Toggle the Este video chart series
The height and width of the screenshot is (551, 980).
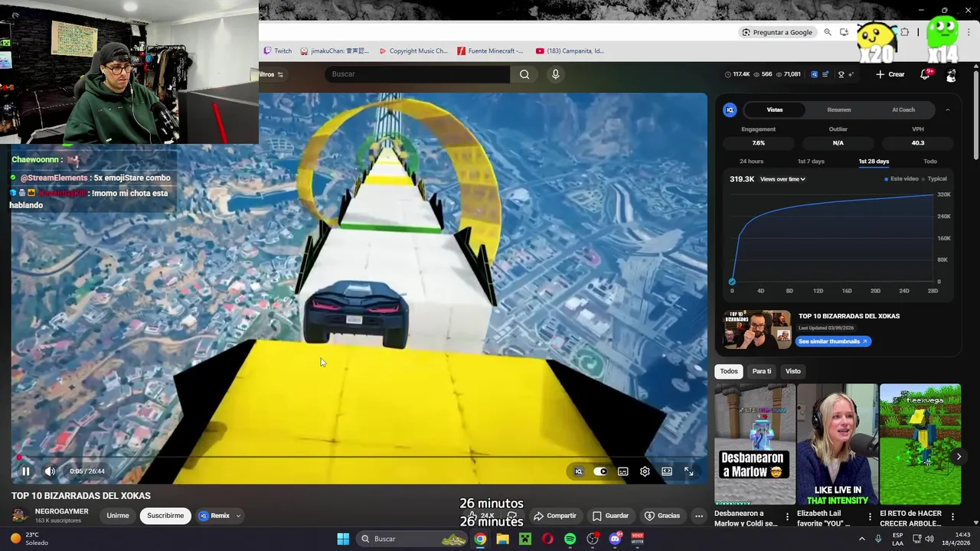[x=902, y=179]
